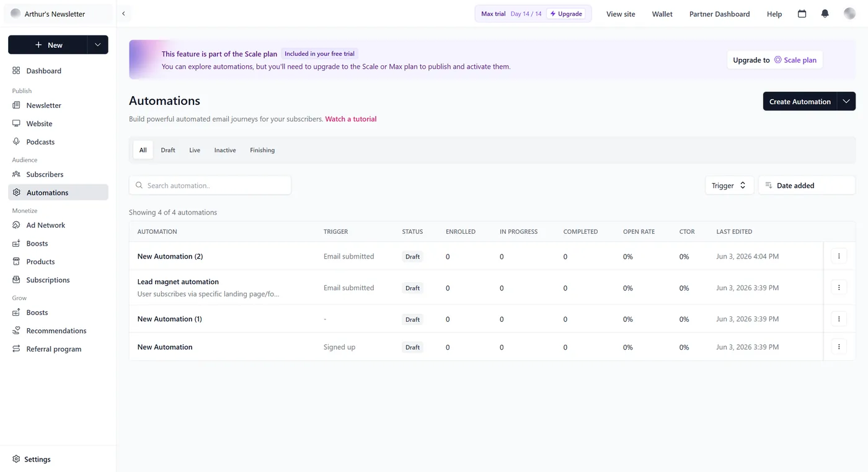
Task: Select the All tab
Action: 143,150
